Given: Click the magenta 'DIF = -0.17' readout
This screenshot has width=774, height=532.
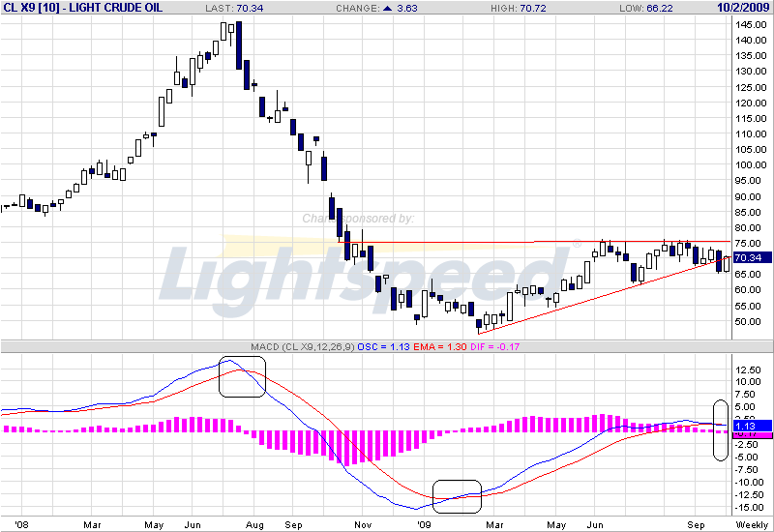Looking at the screenshot, I should [495, 347].
